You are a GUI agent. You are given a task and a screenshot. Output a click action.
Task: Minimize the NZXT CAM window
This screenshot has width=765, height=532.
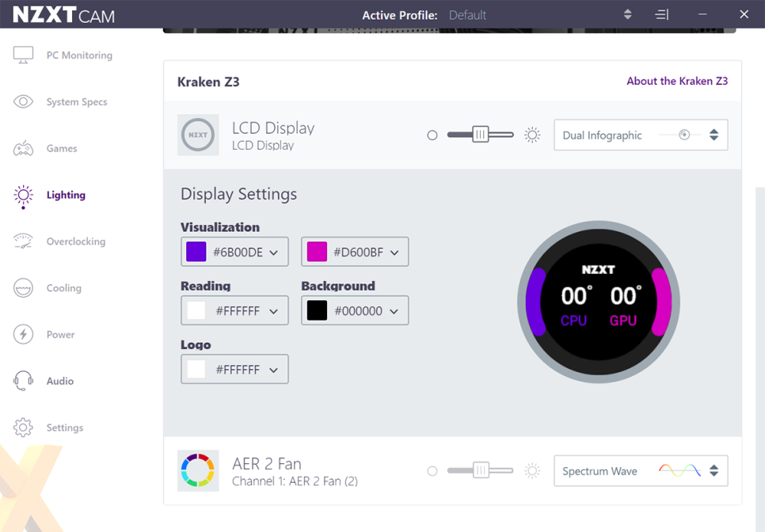pyautogui.click(x=702, y=14)
